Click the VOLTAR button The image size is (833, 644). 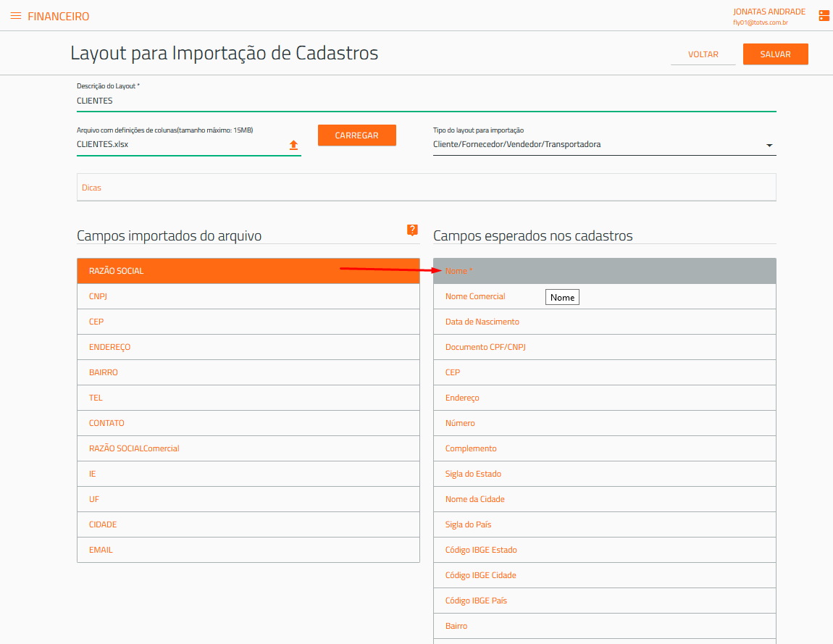[x=703, y=54]
